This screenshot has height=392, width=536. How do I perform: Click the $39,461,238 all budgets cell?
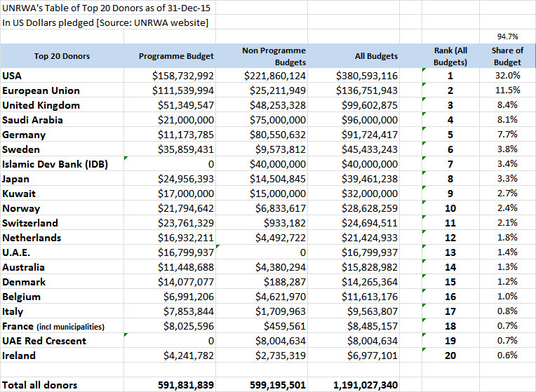tap(354, 179)
